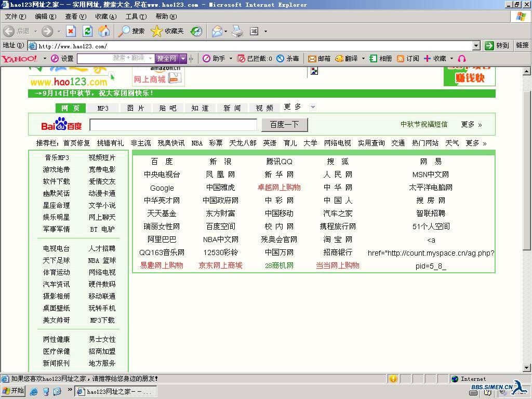This screenshot has width=532, height=399.
Task: Open 文件(F) menu
Action: 16,16
